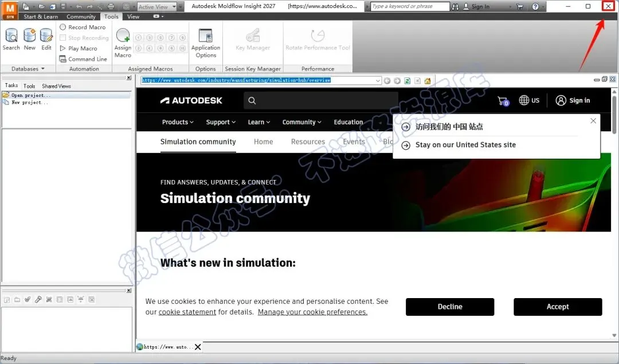The width and height of the screenshot is (619, 364).
Task: Go back with the browser back arrow
Action: 387,81
